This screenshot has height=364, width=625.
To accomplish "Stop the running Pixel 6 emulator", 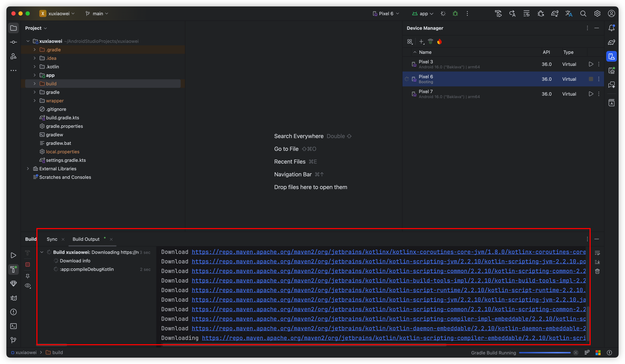I will point(591,79).
